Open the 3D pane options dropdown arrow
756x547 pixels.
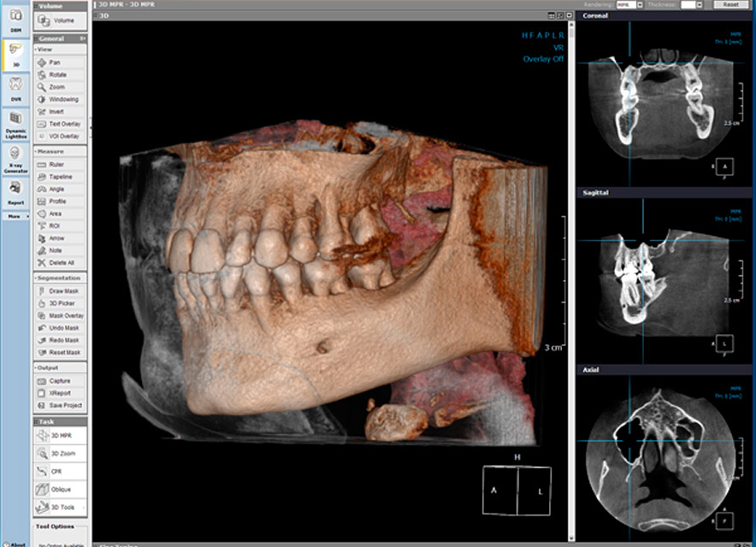pyautogui.click(x=569, y=16)
